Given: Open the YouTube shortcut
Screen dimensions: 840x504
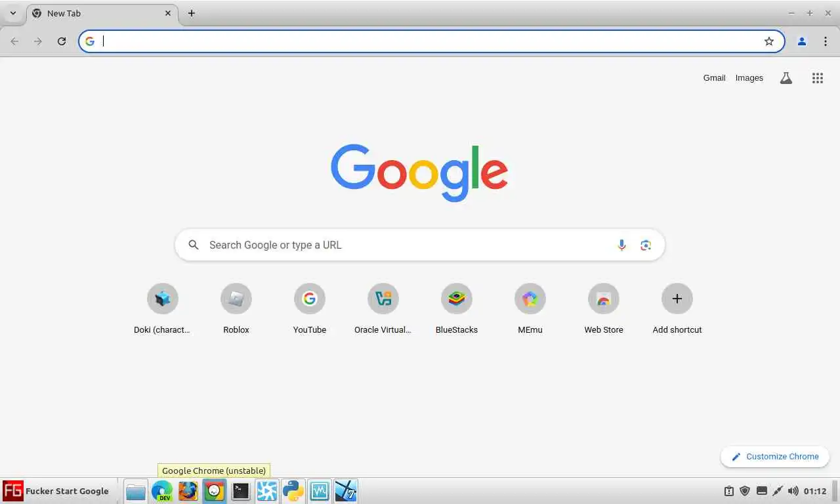Looking at the screenshot, I should (x=310, y=309).
